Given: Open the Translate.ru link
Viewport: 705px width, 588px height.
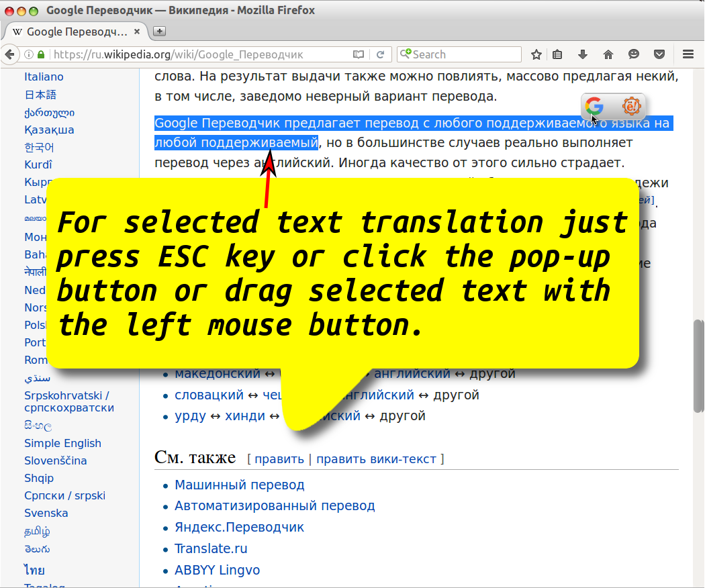Looking at the screenshot, I should (211, 548).
